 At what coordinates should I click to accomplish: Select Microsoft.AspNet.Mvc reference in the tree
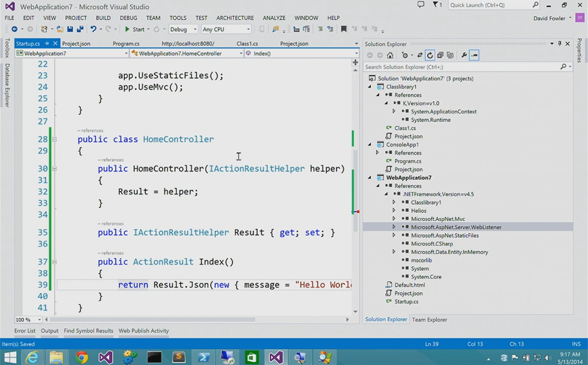pos(438,219)
